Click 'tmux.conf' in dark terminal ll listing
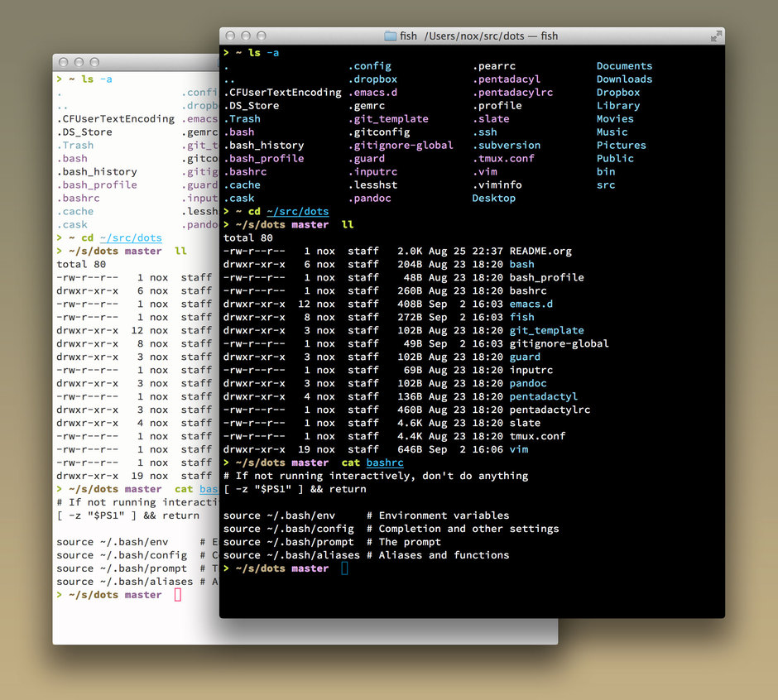Viewport: 778px width, 700px height. (x=537, y=437)
